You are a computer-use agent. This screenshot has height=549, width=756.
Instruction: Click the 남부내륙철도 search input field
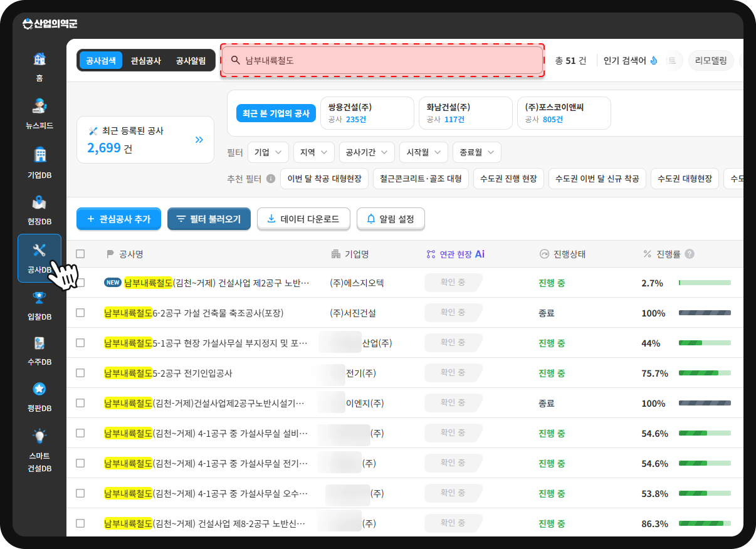[x=382, y=61]
